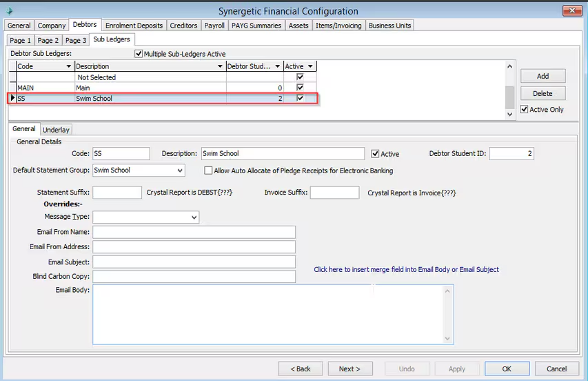Open the Enrolment Deposits tab
Screen dimensions: 588x381
tap(134, 26)
